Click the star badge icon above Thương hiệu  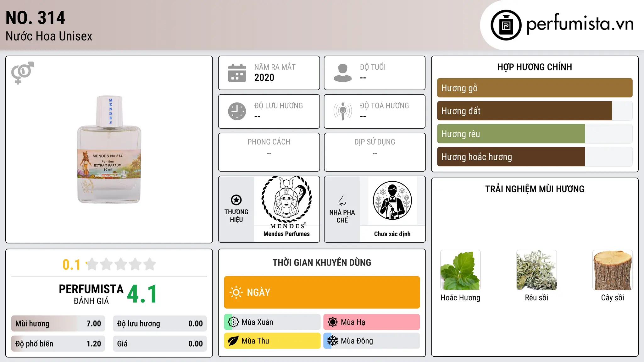pos(236,200)
